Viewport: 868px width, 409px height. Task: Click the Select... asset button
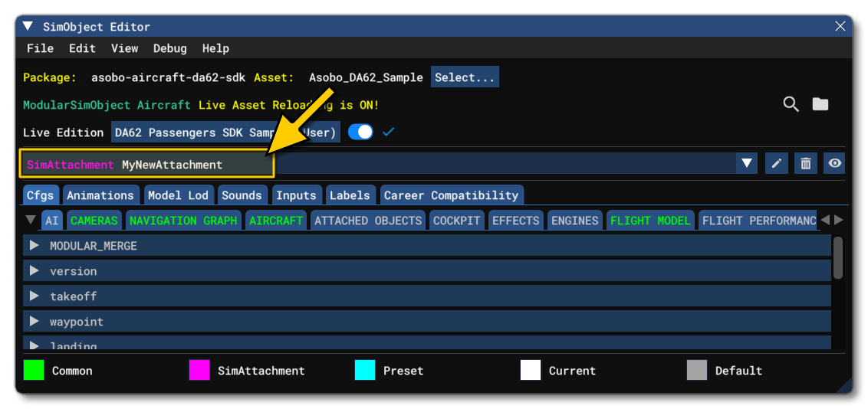click(x=465, y=77)
